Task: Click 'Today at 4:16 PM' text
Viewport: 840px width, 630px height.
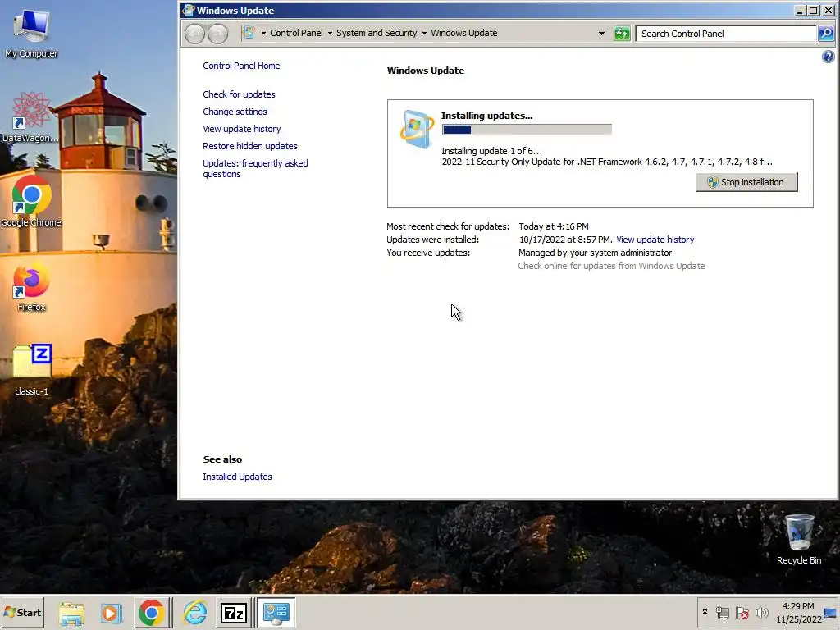Action: point(554,226)
